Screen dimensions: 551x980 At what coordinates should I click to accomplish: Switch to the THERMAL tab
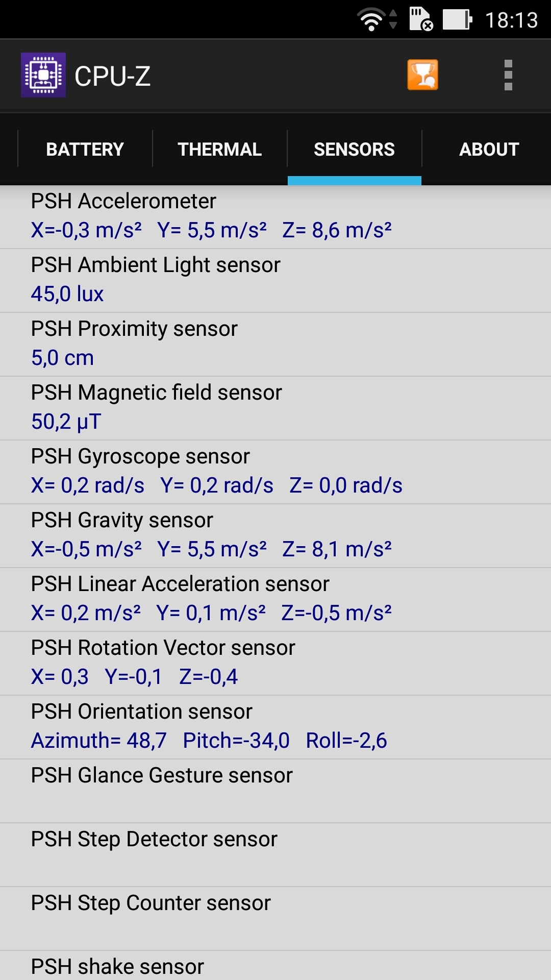(220, 149)
